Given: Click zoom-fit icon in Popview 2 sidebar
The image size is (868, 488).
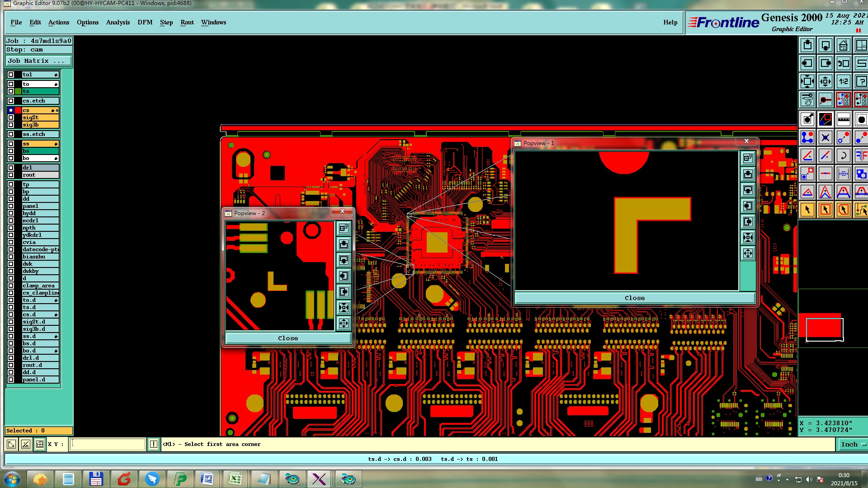Looking at the screenshot, I should click(344, 307).
